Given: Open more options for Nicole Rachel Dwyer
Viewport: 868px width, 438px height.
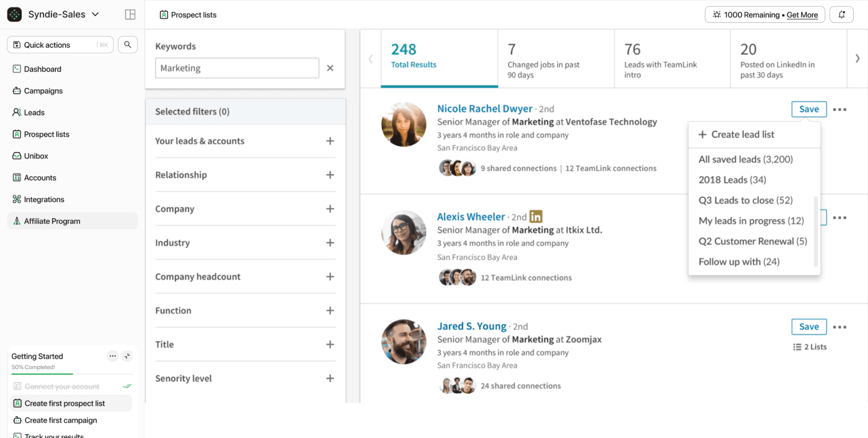Looking at the screenshot, I should 839,109.
